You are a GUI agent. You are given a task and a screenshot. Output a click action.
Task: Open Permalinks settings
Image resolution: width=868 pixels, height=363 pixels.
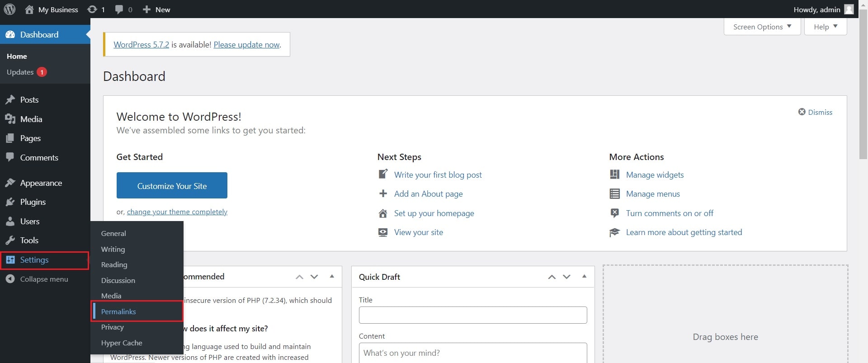(137, 311)
